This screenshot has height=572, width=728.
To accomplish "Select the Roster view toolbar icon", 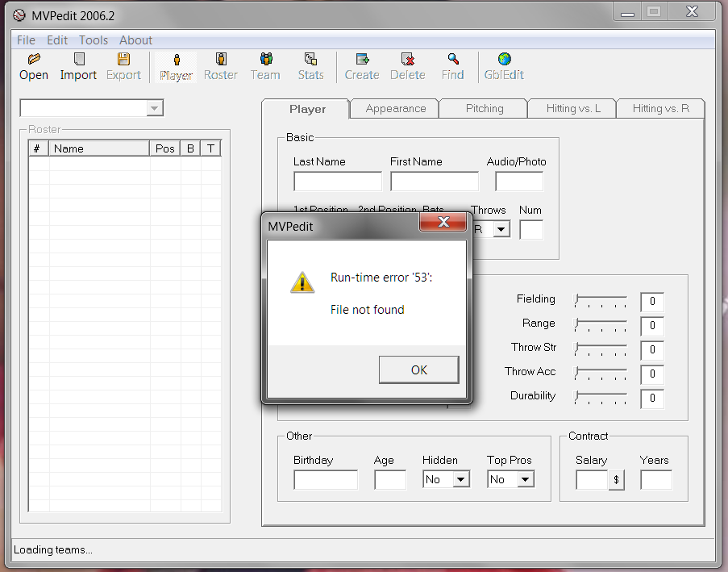I will pyautogui.click(x=221, y=59).
